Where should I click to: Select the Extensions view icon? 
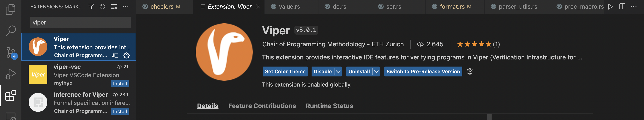[x=10, y=96]
